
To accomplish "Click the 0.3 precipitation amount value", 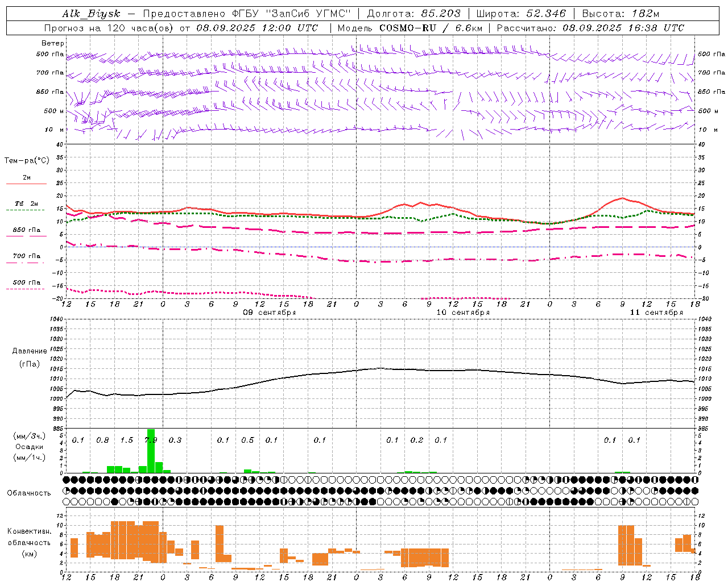I will 175,440.
